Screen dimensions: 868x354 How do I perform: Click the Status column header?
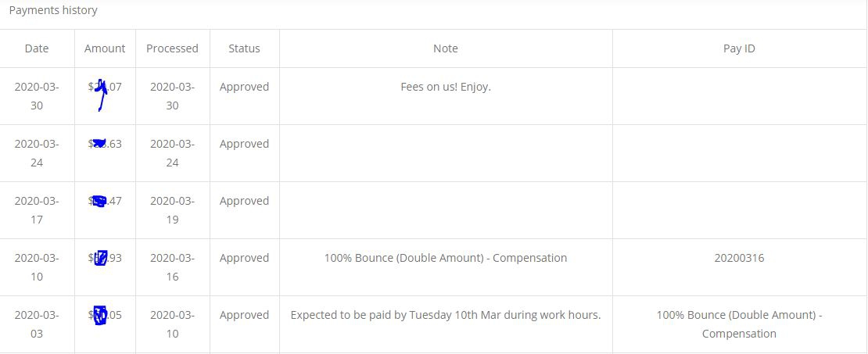244,48
